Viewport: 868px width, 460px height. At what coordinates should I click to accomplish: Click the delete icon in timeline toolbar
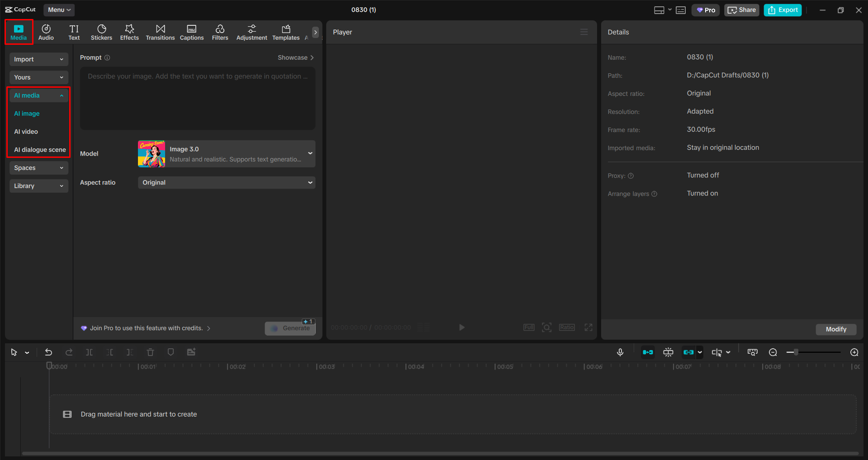tap(150, 352)
